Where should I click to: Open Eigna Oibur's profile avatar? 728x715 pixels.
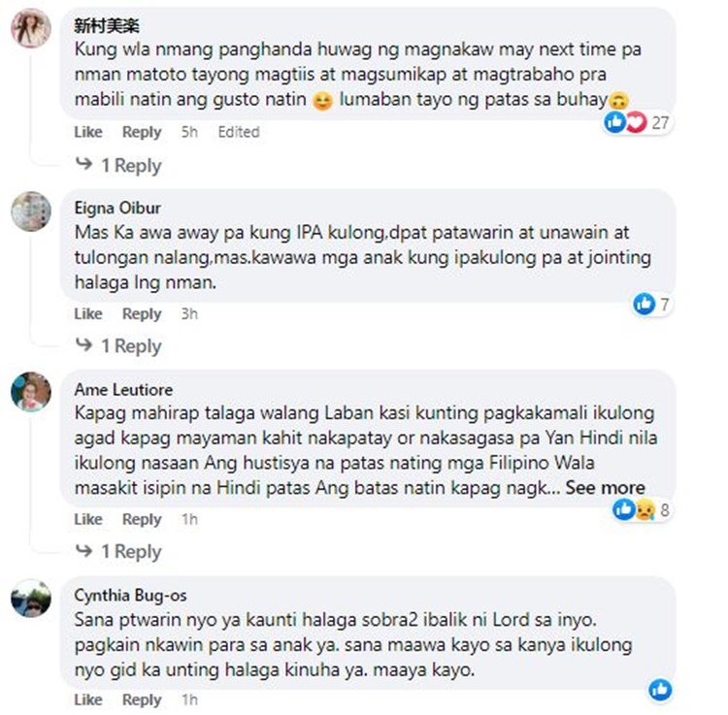click(x=31, y=211)
